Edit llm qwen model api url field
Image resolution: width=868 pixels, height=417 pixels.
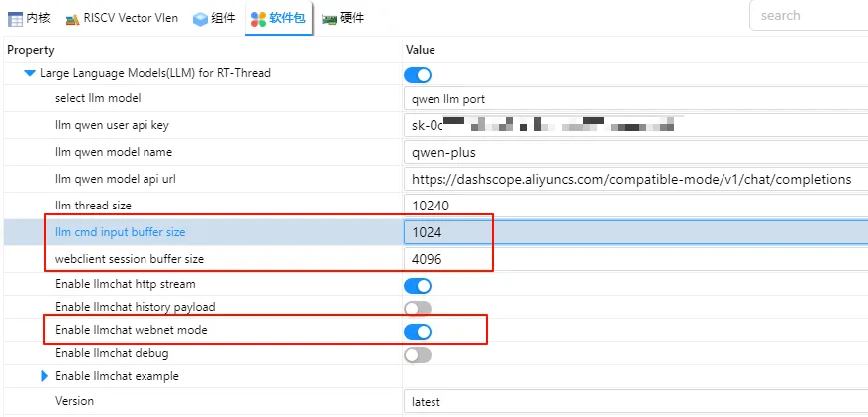tap(636, 179)
